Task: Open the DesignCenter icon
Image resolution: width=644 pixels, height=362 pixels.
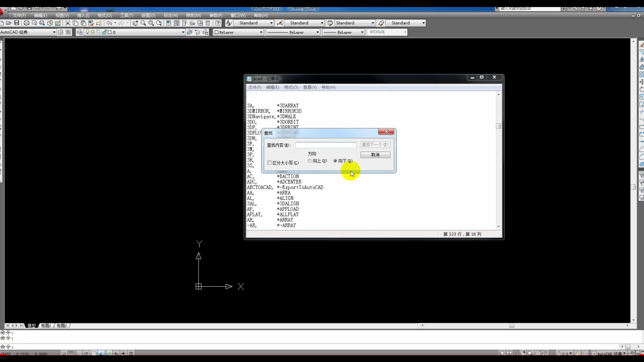Action: [176, 23]
